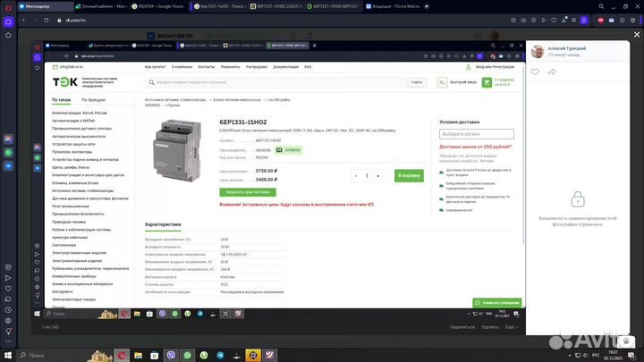Image resolution: width=644 pixels, height=362 pixels.
Task: Open the sidebar three-dots setup menu
Action: [8, 341]
